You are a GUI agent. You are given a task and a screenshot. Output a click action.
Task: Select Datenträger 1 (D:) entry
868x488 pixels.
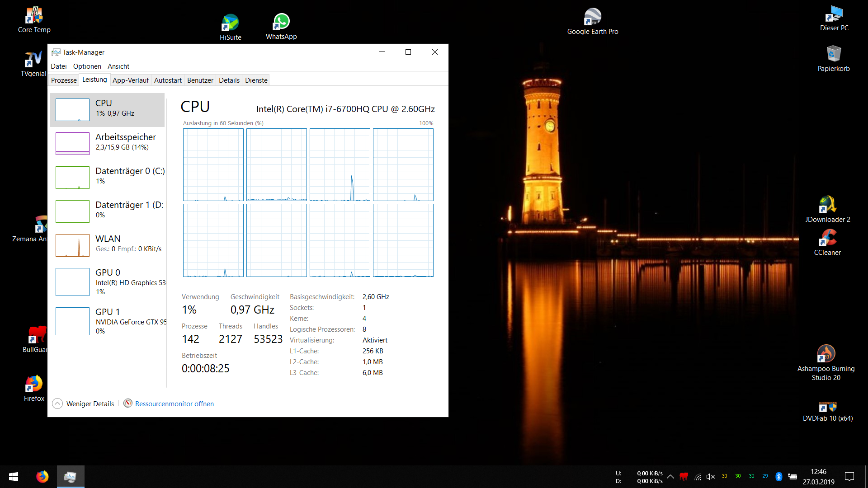[x=107, y=211]
